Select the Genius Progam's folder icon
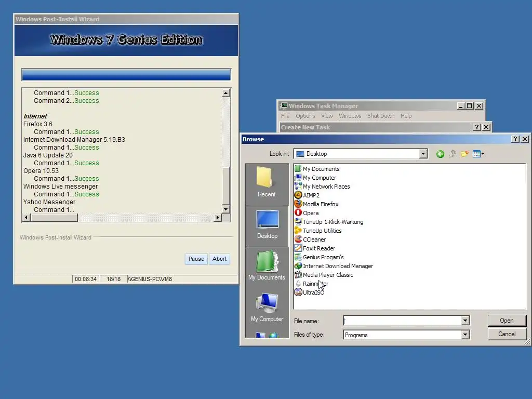 pyautogui.click(x=298, y=257)
